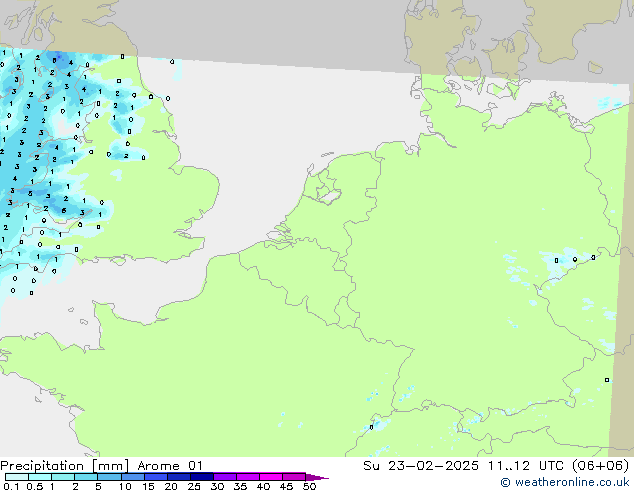Click the '0.1' legend scale label
The image size is (634, 490).
click(x=11, y=486)
